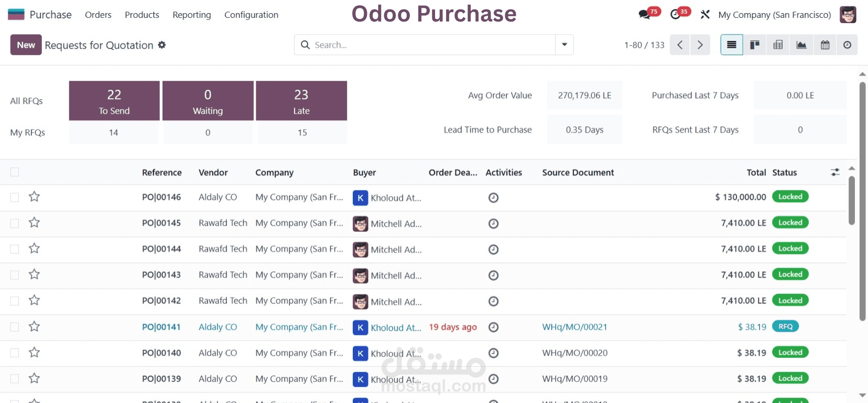
Task: Filter by 22 To Send RFQs
Action: 114,101
